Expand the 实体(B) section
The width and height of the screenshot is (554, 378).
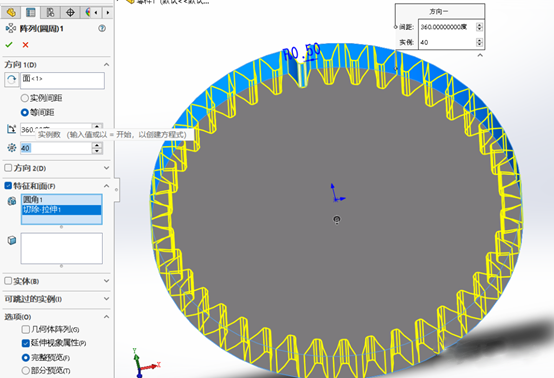point(106,281)
